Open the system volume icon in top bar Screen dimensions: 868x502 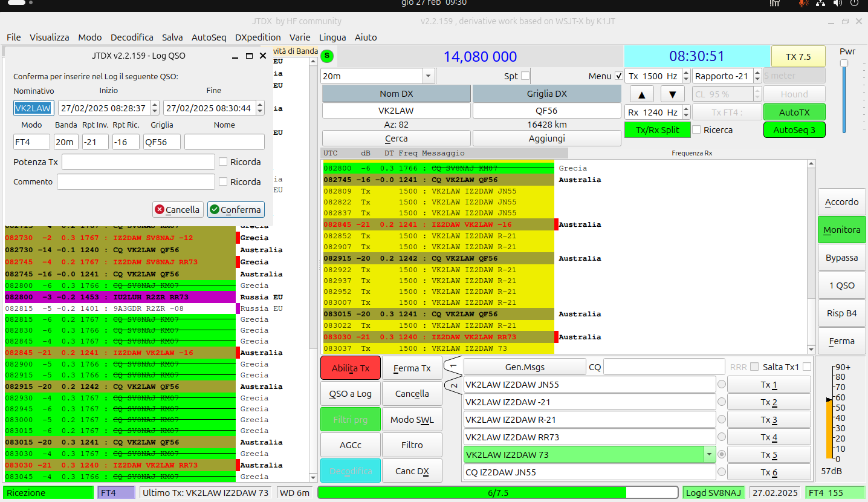coord(838,3)
